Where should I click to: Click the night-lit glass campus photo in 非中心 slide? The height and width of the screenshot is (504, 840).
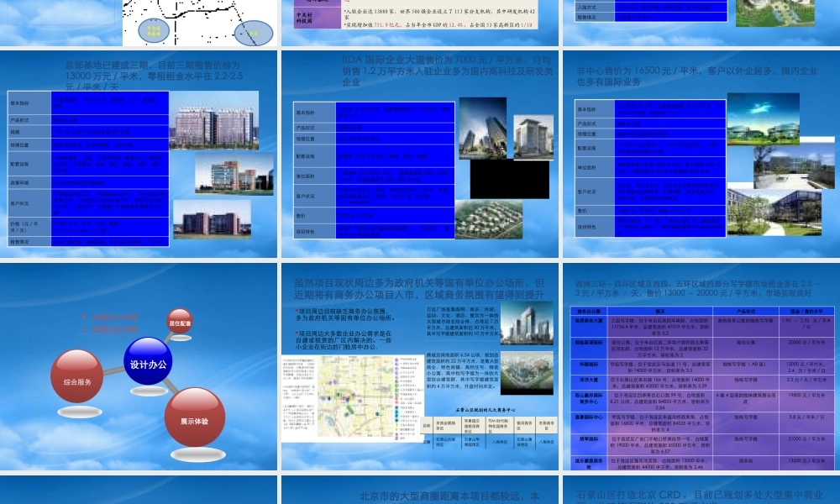764,119
